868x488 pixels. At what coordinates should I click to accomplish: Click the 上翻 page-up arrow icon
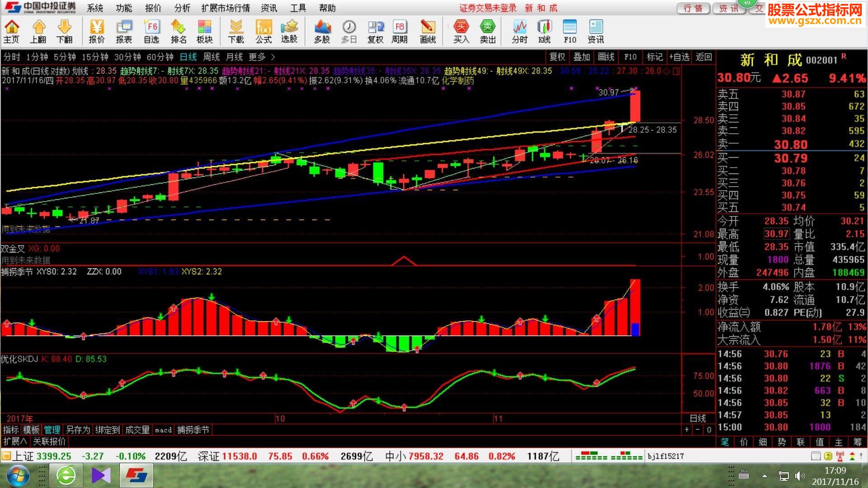click(x=38, y=32)
